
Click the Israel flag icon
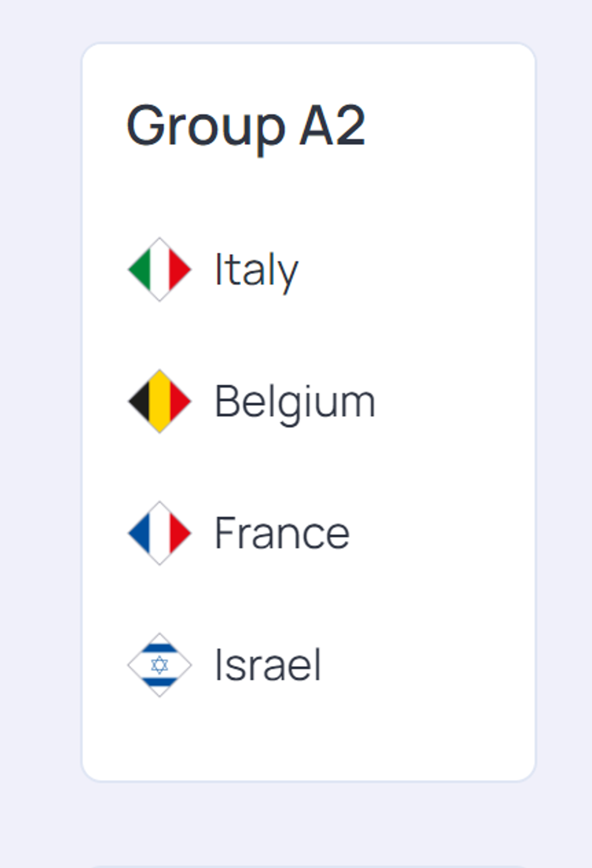tap(159, 664)
